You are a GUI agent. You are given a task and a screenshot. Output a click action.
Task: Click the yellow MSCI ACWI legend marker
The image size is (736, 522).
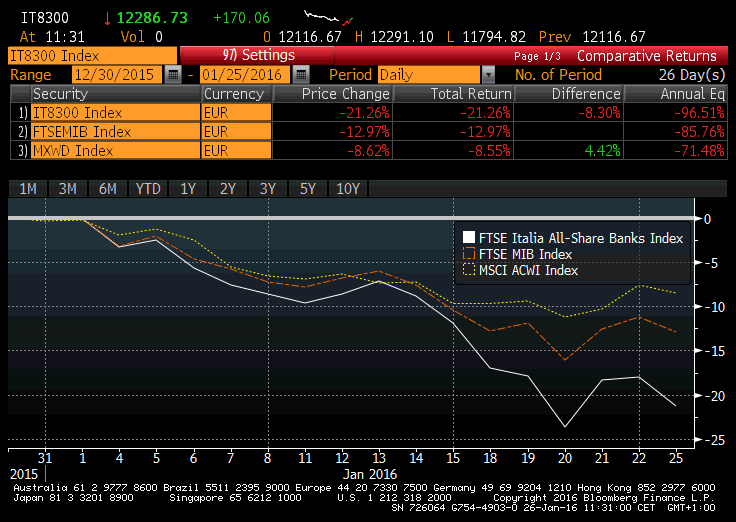(468, 270)
